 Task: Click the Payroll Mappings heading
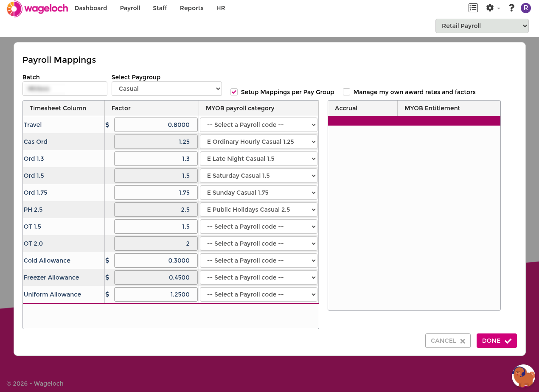point(59,60)
